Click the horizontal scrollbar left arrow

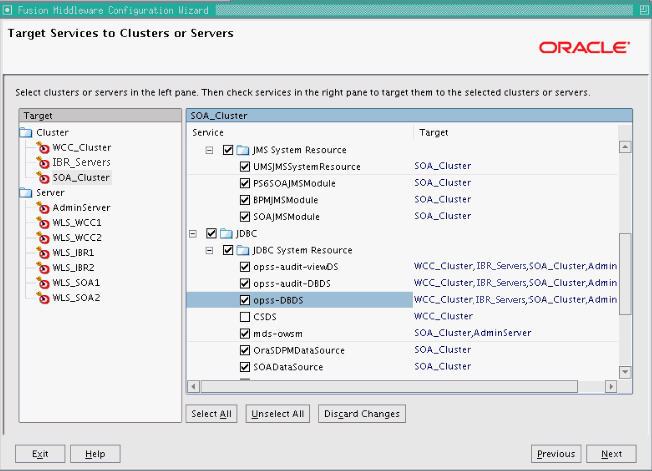click(193, 387)
